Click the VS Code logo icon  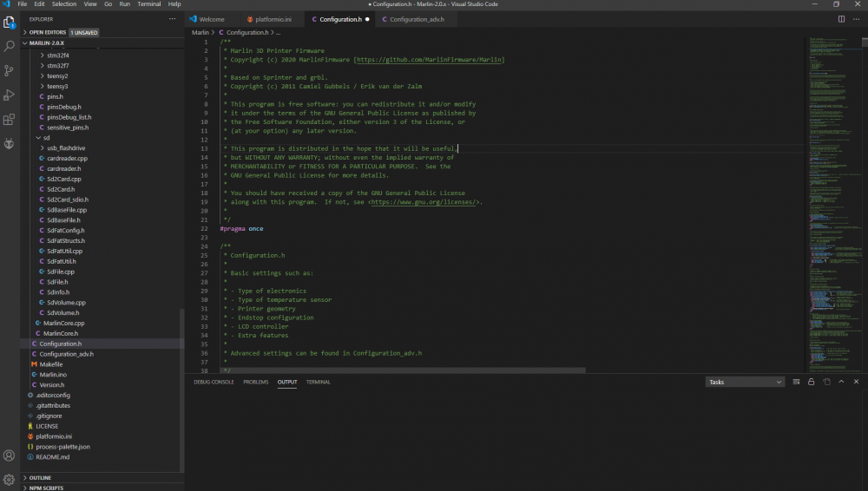point(6,3)
